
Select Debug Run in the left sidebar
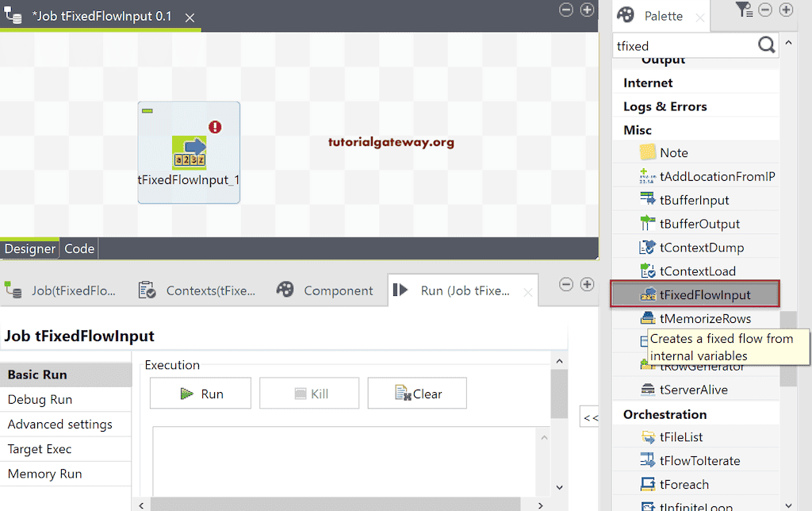tap(38, 399)
